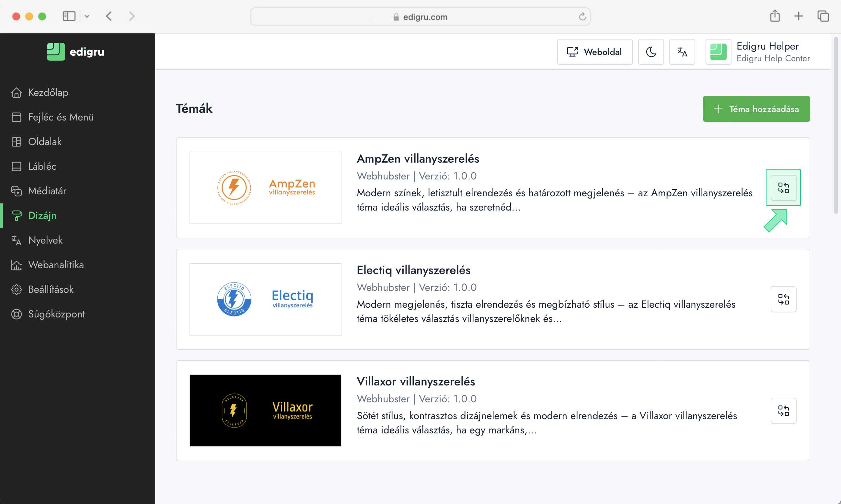Viewport: 841px width, 504px height.
Task: Click the Téma hozzáadása button
Action: (756, 109)
